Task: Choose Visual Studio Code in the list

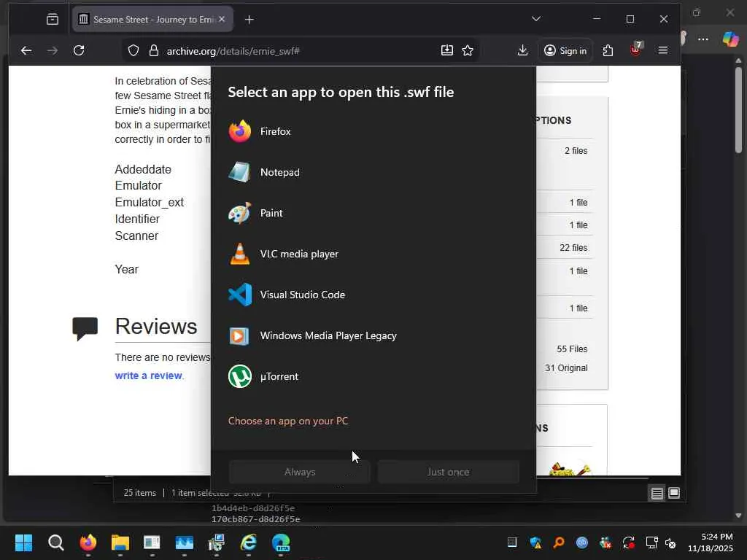Action: pos(373,295)
